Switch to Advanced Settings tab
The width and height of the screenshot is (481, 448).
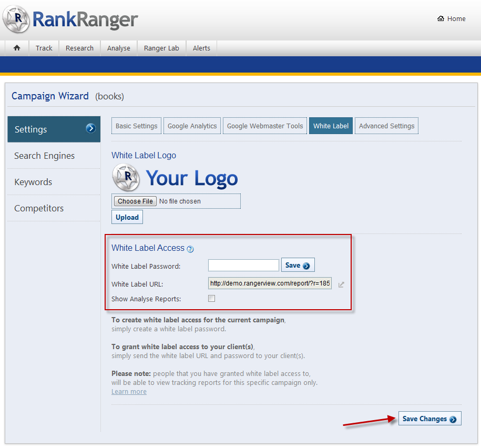coord(386,126)
